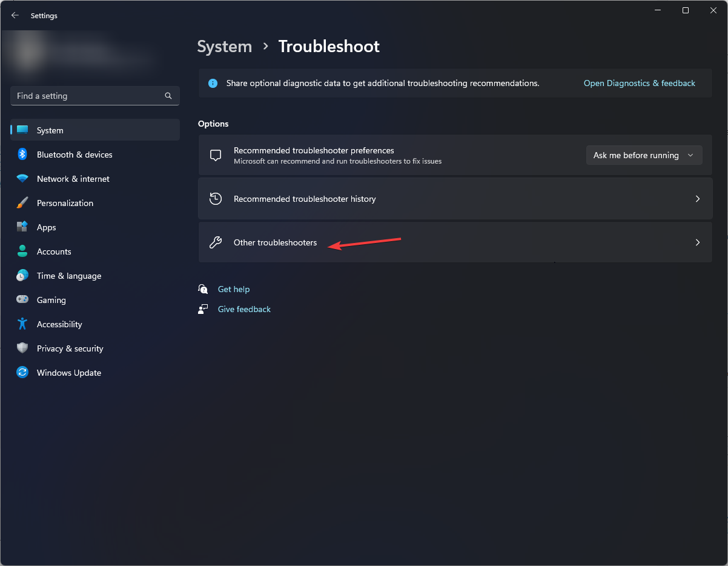This screenshot has width=728, height=566.
Task: Click the Gaming controller icon
Action: click(22, 300)
